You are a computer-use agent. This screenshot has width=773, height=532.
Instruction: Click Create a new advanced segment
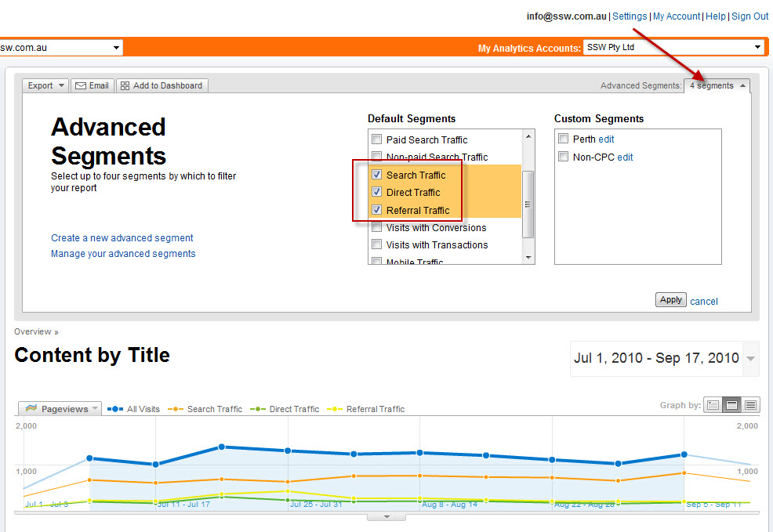point(122,237)
